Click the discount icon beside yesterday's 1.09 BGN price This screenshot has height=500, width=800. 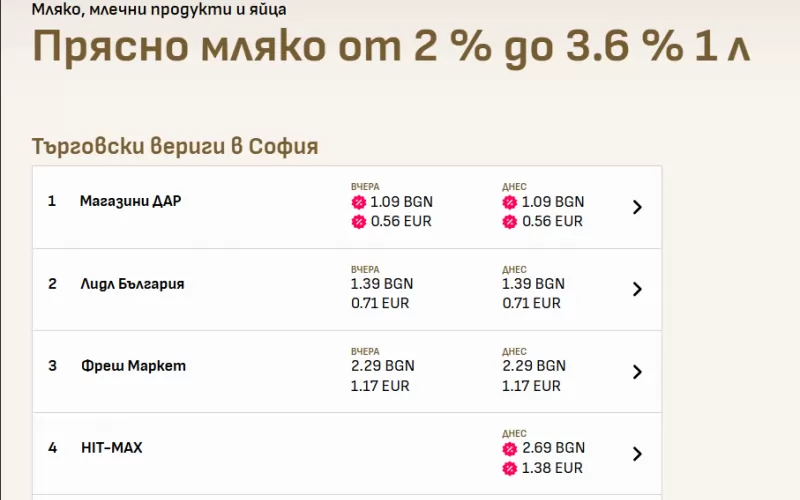pos(359,202)
